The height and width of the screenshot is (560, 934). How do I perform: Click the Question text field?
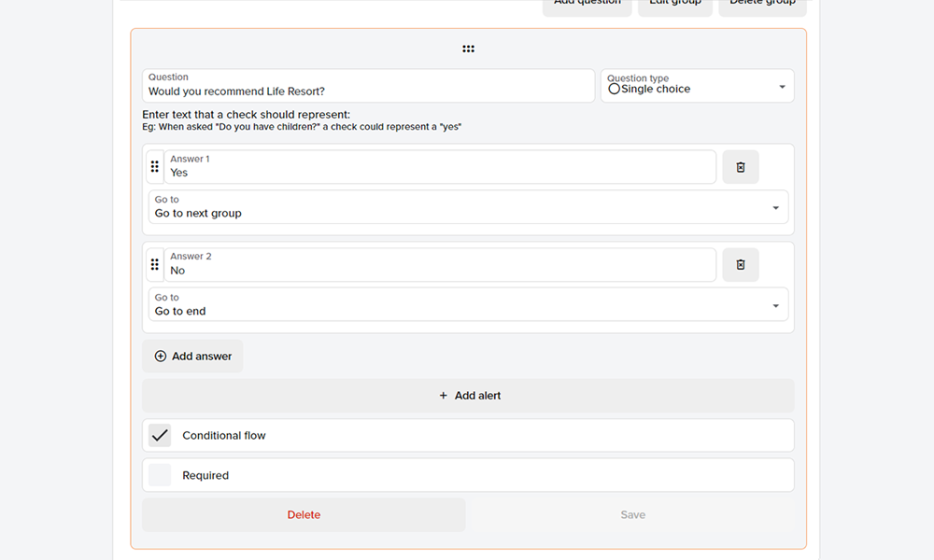click(x=368, y=86)
